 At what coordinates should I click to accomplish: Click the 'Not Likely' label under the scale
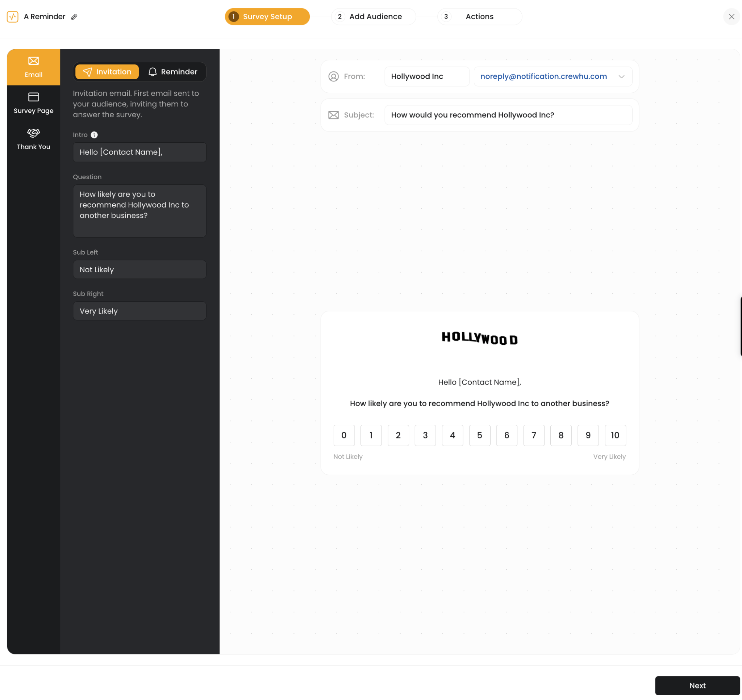(348, 457)
